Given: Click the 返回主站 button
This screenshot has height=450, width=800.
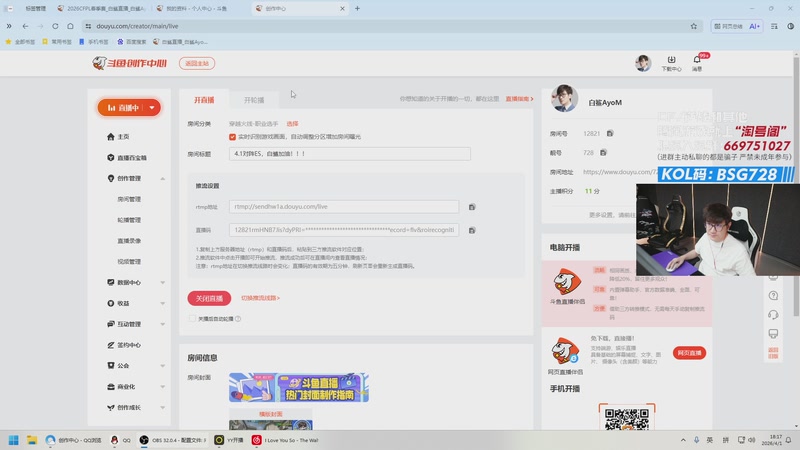Looking at the screenshot, I should click(x=197, y=63).
